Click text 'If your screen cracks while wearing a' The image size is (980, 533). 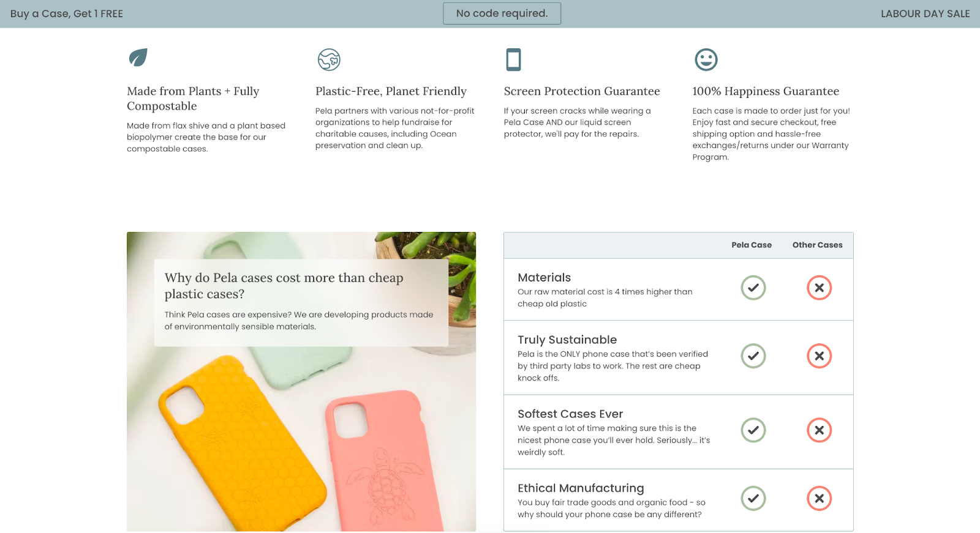click(577, 111)
